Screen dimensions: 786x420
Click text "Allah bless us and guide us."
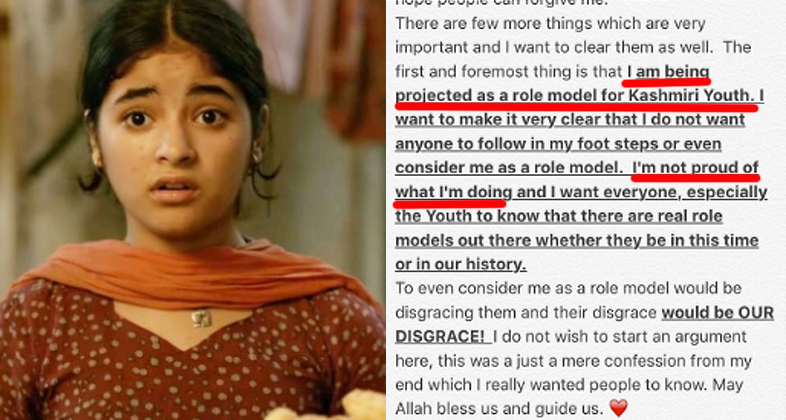coord(499,409)
